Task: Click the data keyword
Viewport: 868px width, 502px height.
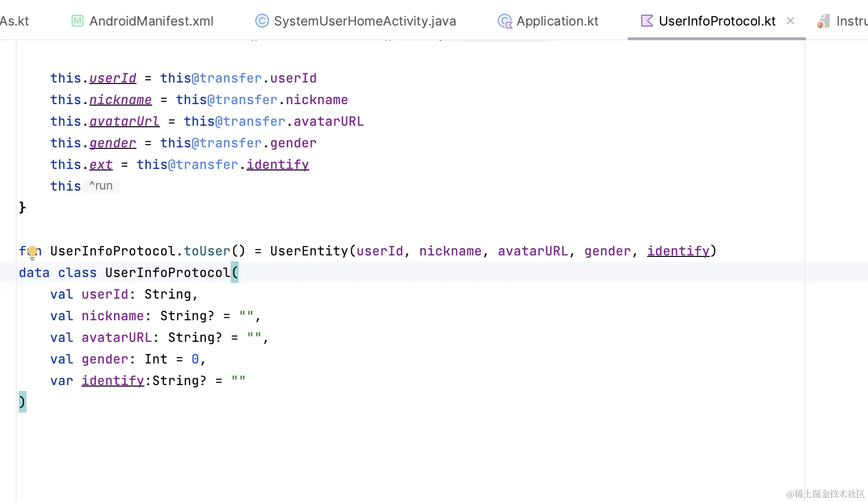Action: click(x=34, y=273)
